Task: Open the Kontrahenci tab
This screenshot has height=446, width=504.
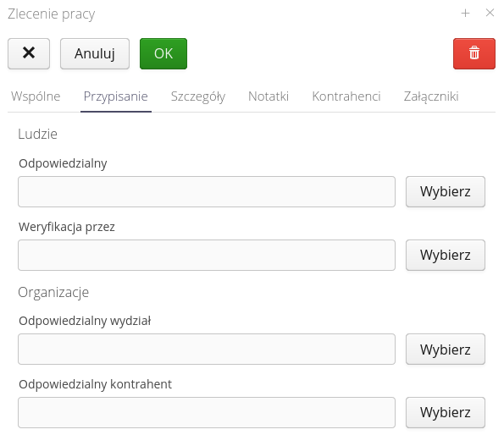Action: (x=346, y=96)
